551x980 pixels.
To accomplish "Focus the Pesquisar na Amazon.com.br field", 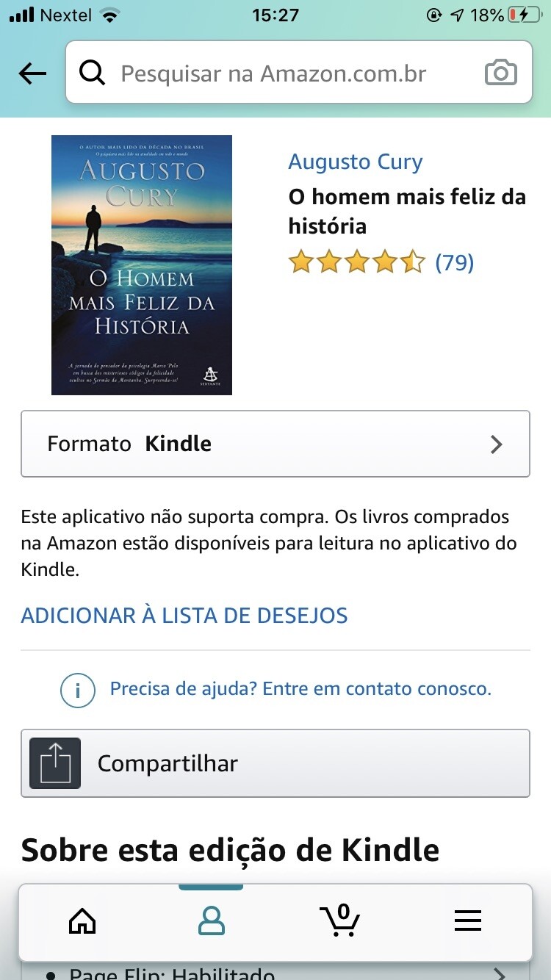I will coord(299,72).
